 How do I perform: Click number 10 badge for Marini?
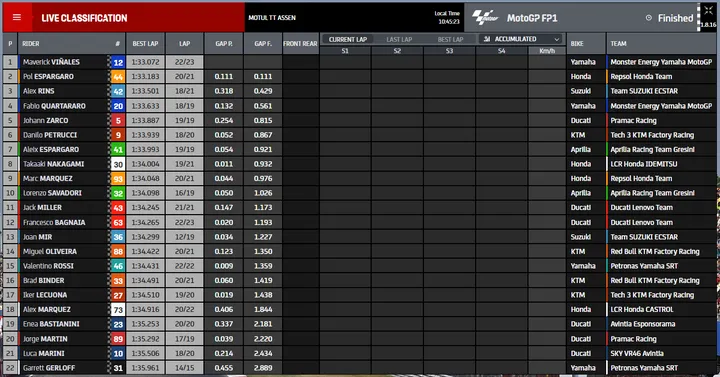pyautogui.click(x=118, y=354)
